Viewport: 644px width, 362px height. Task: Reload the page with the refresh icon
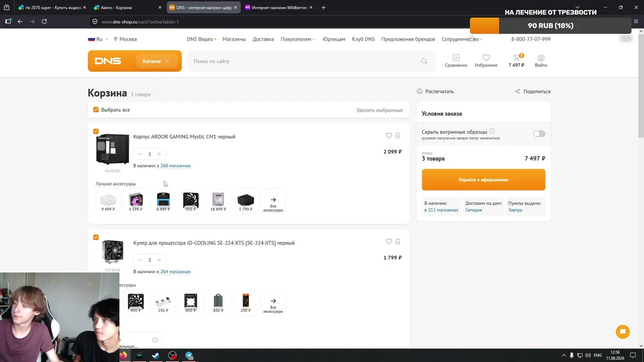pos(44,22)
